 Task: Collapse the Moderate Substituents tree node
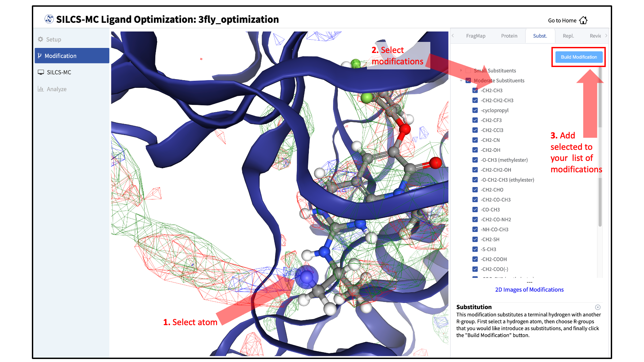click(x=461, y=80)
